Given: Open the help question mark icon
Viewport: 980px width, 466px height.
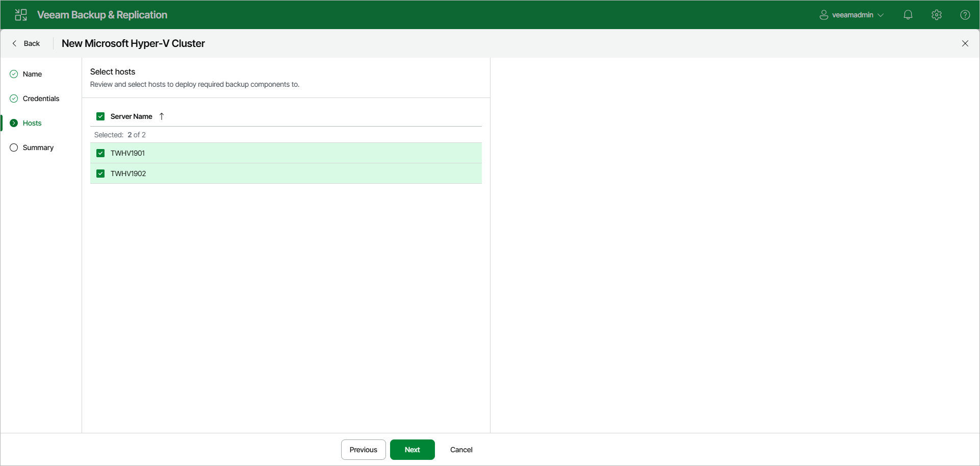Looking at the screenshot, I should (x=965, y=15).
